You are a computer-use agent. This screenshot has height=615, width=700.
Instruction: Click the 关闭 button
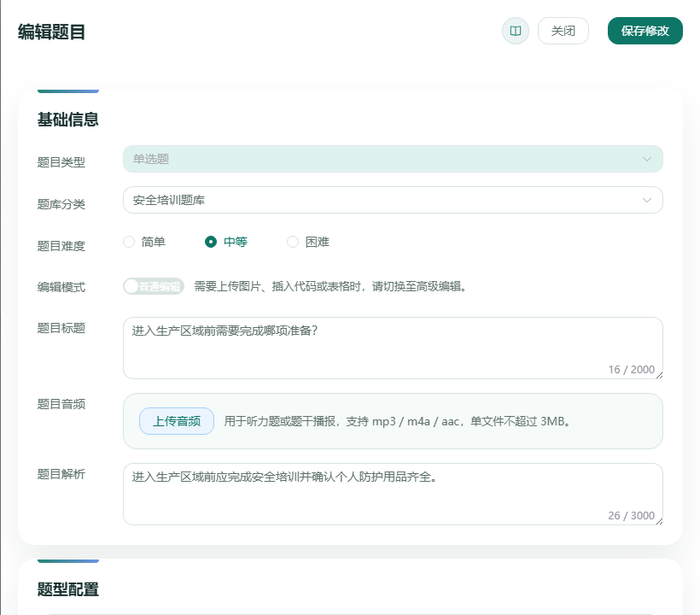(x=563, y=31)
